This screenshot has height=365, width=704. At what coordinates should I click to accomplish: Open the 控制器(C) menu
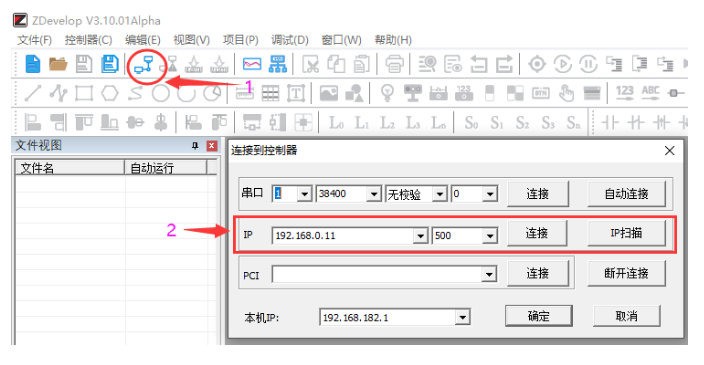[88, 40]
